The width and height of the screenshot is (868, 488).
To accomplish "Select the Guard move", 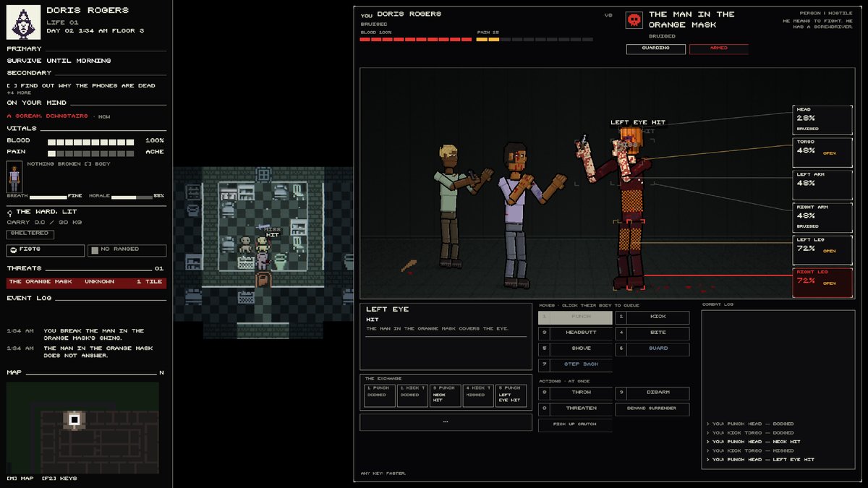I will click(x=652, y=348).
